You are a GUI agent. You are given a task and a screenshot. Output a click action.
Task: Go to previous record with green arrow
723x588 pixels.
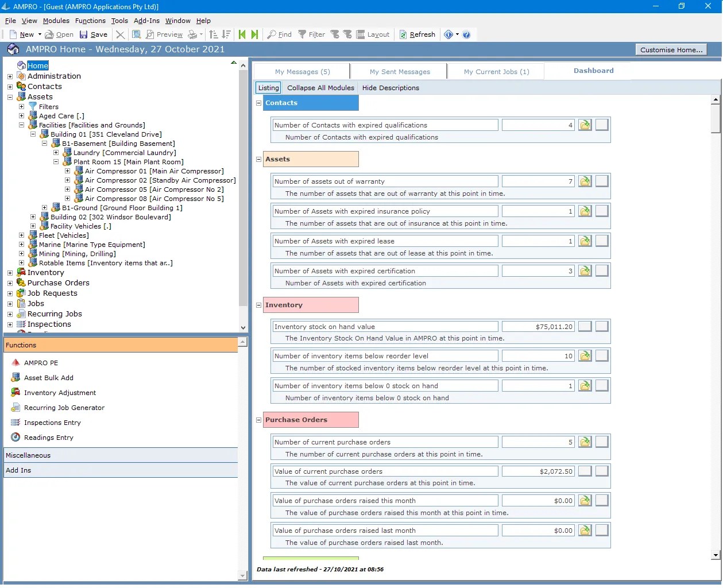(x=242, y=34)
